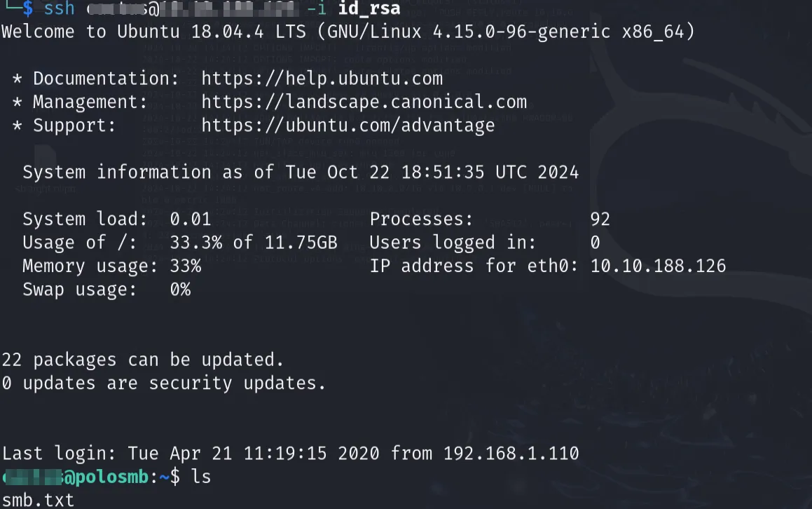Click the id_rsa key filename
The height and width of the screenshot is (509, 812).
pos(369,9)
